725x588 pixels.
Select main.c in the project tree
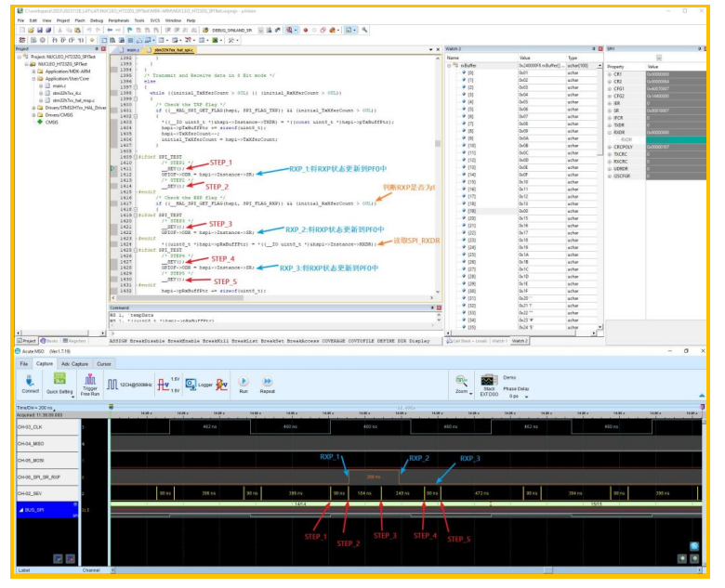[59, 86]
